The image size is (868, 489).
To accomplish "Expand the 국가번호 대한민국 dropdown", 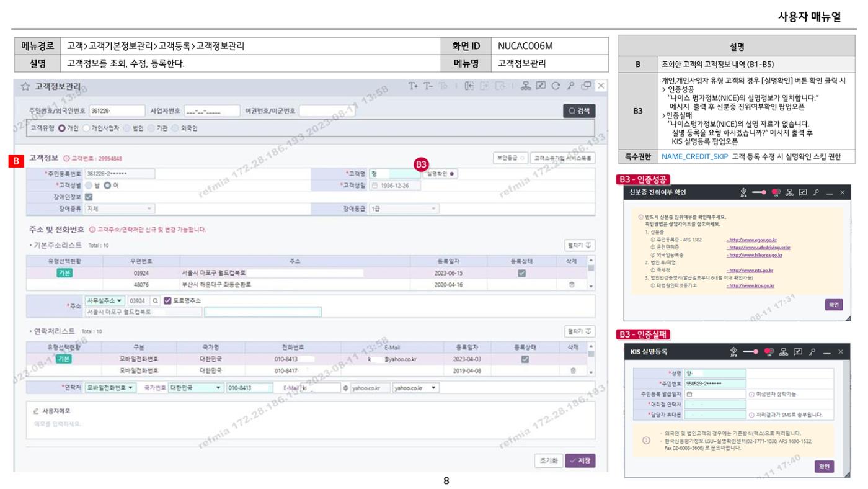I will 196,388.
